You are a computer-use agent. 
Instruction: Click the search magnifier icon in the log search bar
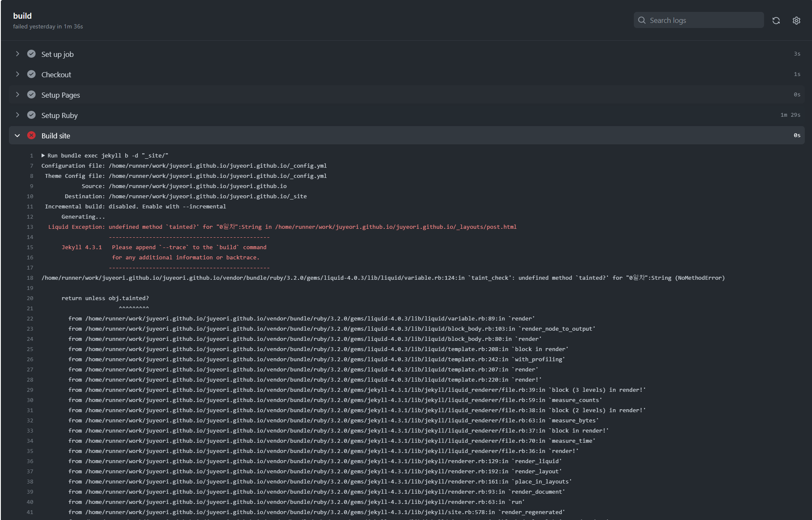642,20
